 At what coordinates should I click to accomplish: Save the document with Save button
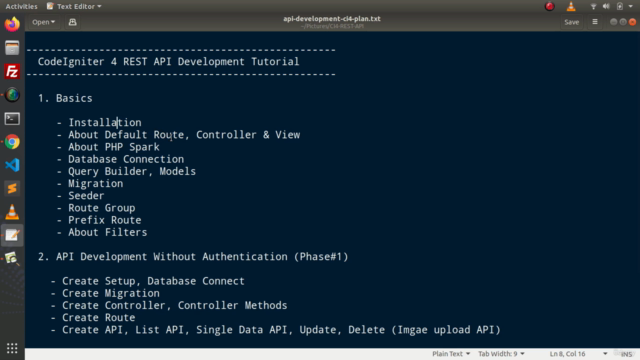[571, 22]
